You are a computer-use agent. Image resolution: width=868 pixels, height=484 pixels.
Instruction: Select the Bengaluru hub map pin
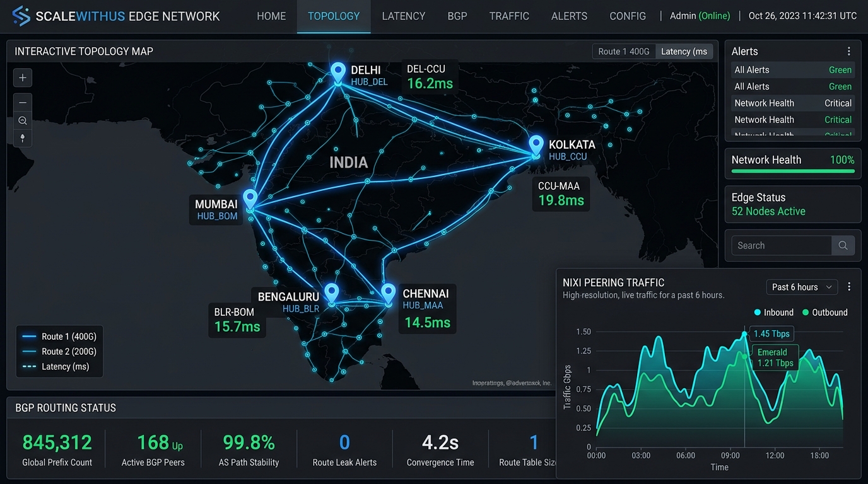click(331, 294)
